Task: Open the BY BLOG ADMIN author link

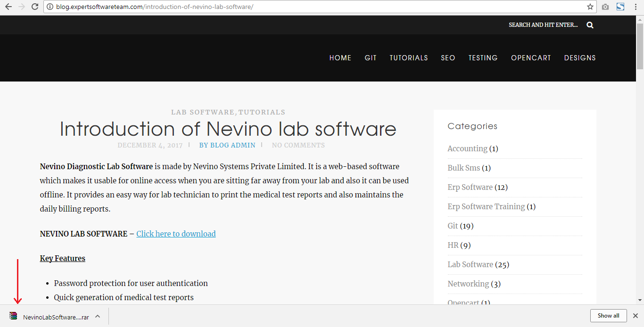Action: point(227,145)
